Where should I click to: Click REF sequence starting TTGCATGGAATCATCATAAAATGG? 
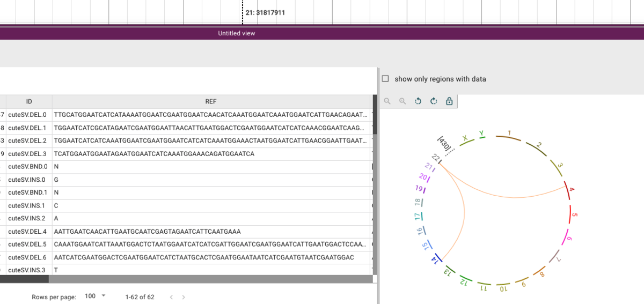pyautogui.click(x=211, y=115)
